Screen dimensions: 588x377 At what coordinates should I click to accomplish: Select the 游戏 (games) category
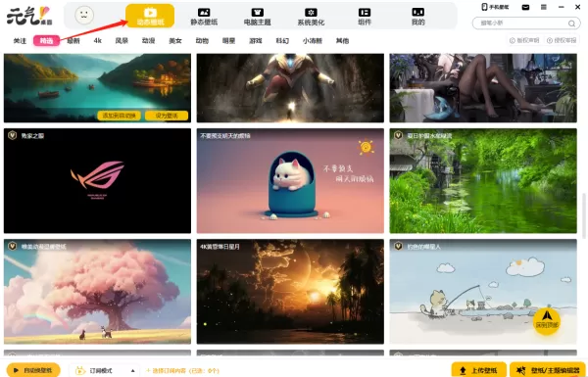256,40
